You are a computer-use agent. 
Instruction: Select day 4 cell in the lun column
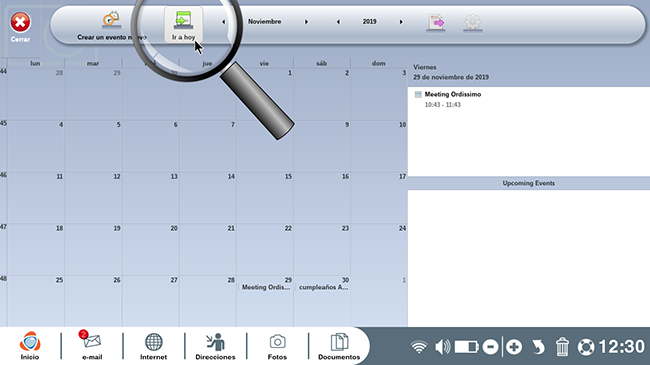click(36, 146)
